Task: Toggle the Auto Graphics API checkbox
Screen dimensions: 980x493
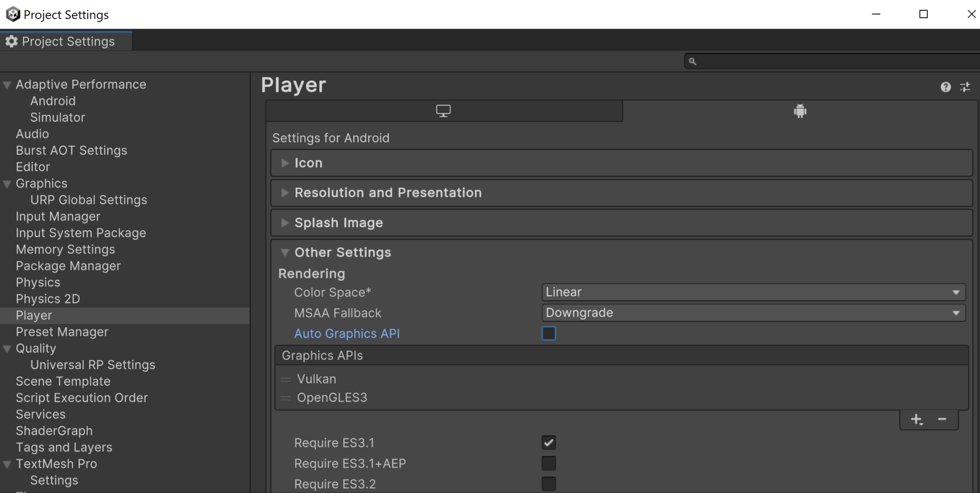Action: point(548,333)
